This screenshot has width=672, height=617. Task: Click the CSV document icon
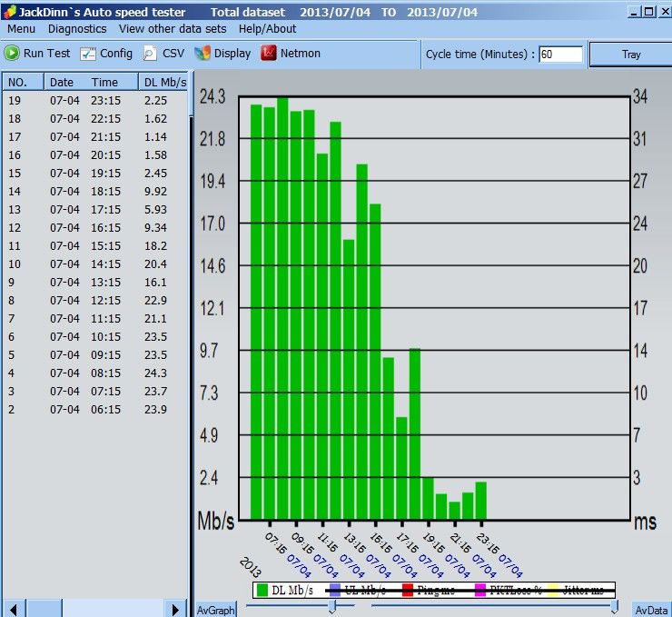click(150, 54)
